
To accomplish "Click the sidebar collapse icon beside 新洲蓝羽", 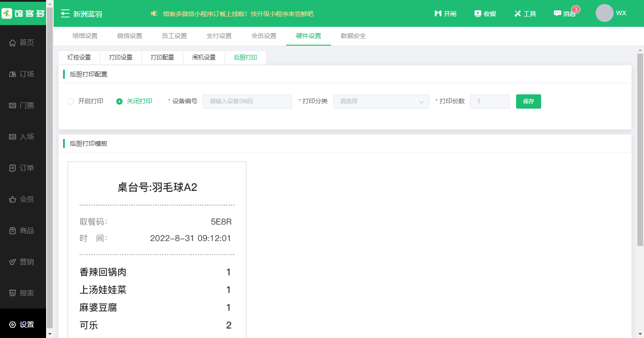I will pyautogui.click(x=65, y=14).
